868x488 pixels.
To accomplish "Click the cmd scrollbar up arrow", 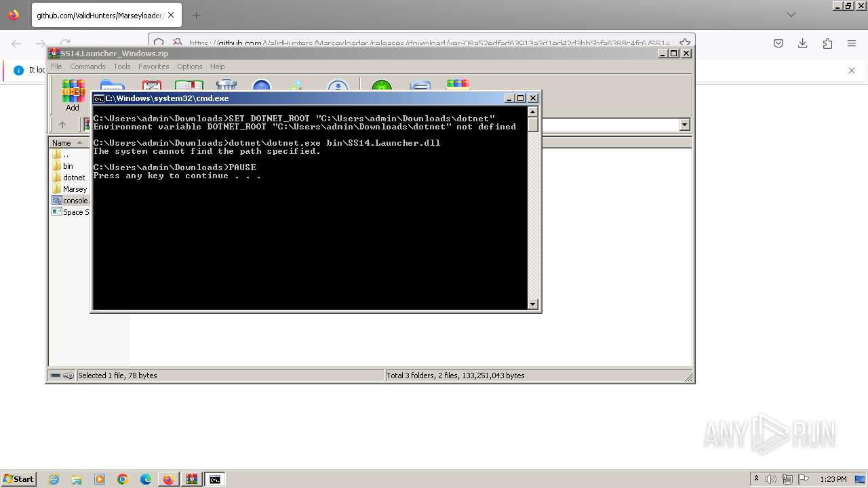I will (x=533, y=112).
